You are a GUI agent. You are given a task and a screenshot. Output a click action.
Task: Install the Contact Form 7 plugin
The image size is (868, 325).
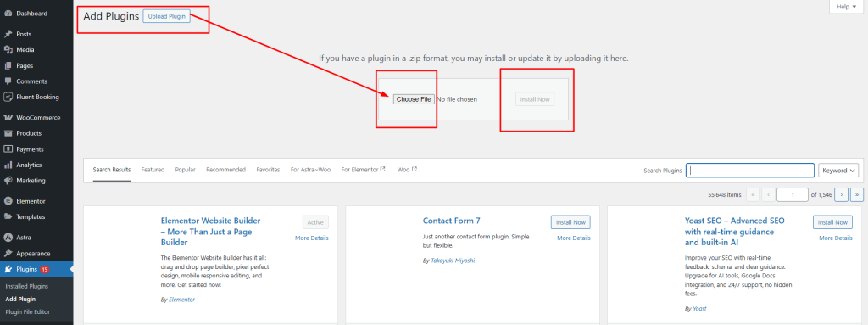pos(570,222)
